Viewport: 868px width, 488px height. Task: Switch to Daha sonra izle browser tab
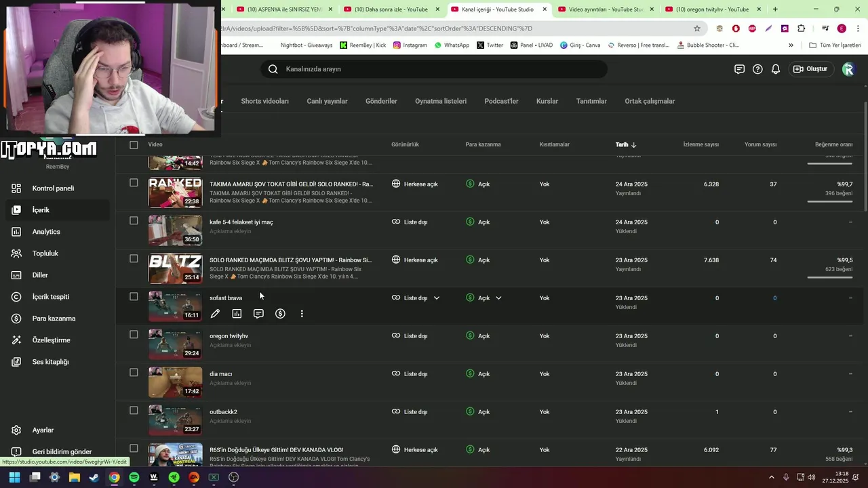[x=391, y=9]
